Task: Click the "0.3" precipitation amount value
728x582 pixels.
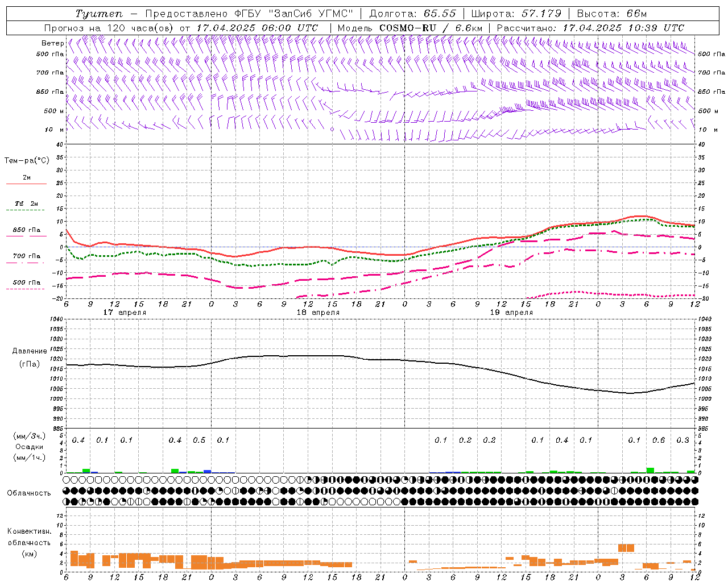Action: click(x=683, y=440)
